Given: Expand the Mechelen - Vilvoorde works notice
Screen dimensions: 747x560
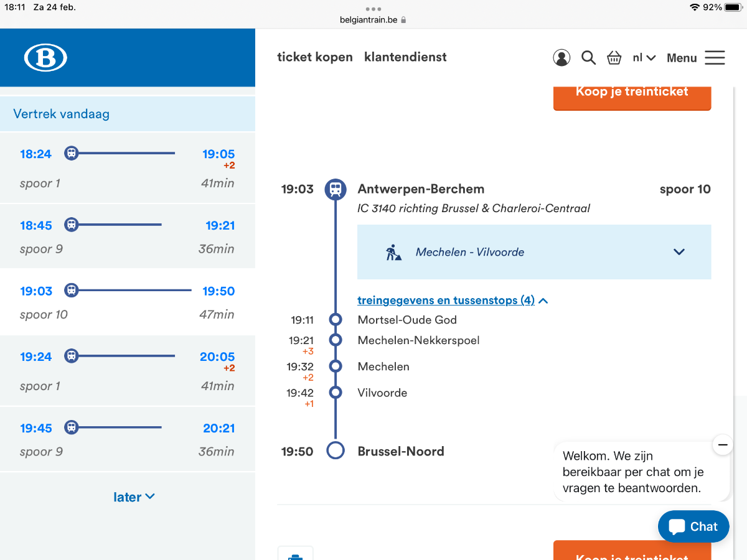Looking at the screenshot, I should point(679,252).
